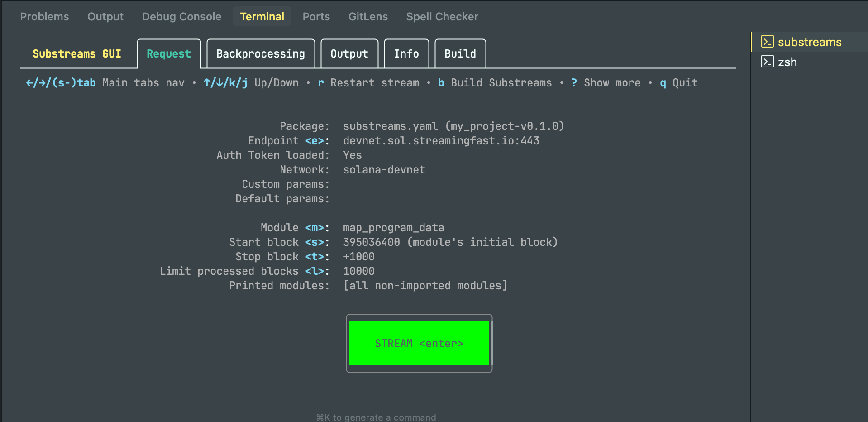Click the Custom params label
The width and height of the screenshot is (868, 422).
click(x=286, y=184)
